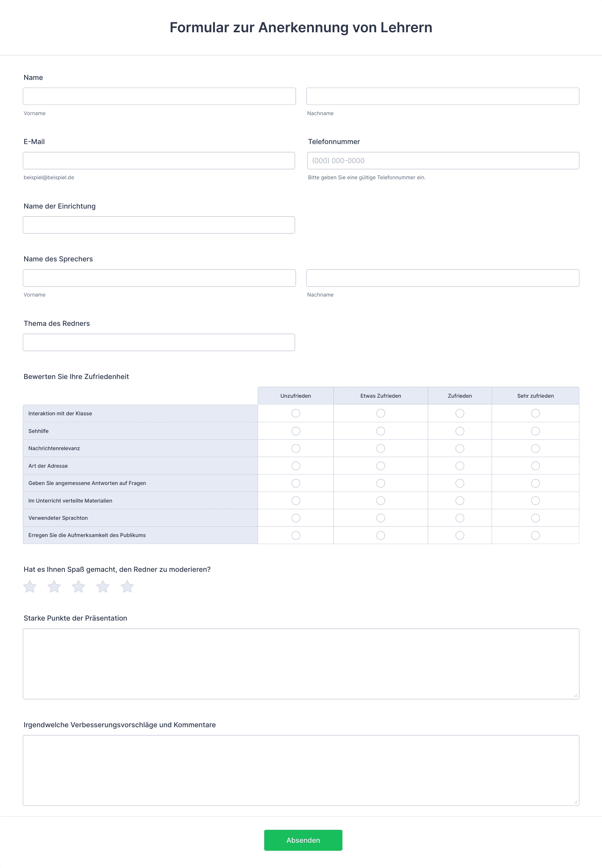Pick the fourth rating star

click(103, 587)
